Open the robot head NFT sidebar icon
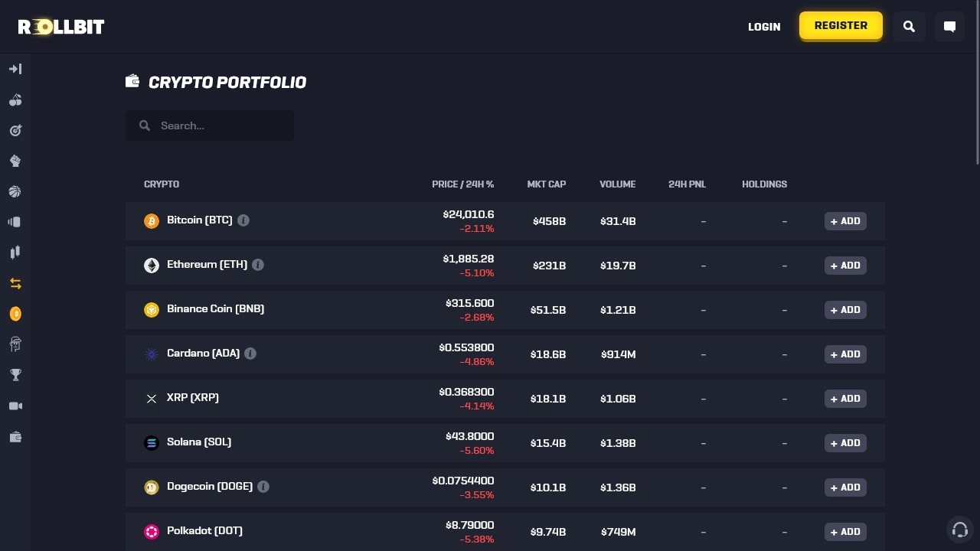 15,344
